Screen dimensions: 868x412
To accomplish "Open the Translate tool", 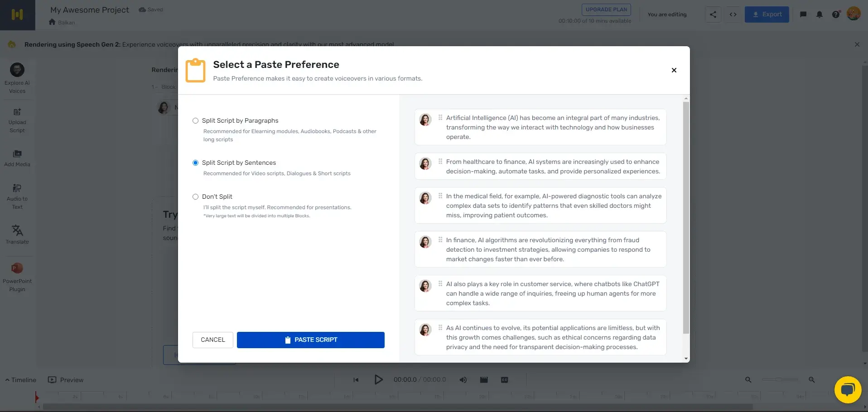I will [17, 234].
